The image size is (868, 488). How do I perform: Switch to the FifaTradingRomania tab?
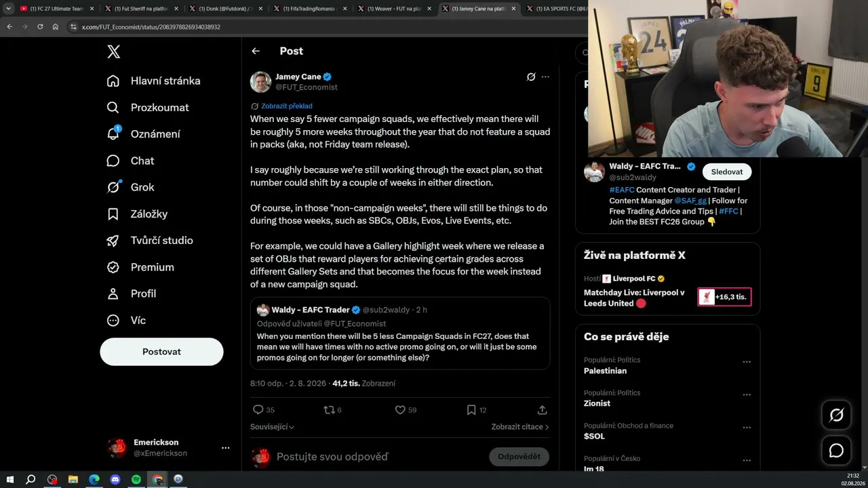pyautogui.click(x=310, y=9)
